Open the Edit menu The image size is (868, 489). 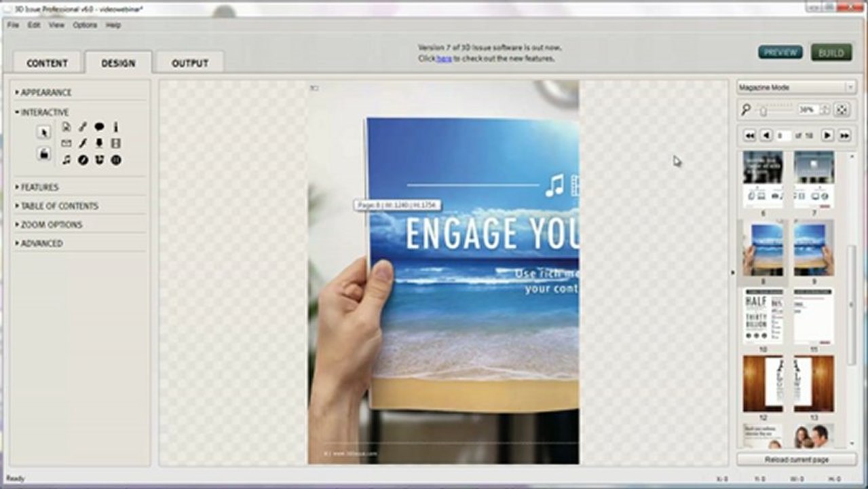click(x=34, y=25)
